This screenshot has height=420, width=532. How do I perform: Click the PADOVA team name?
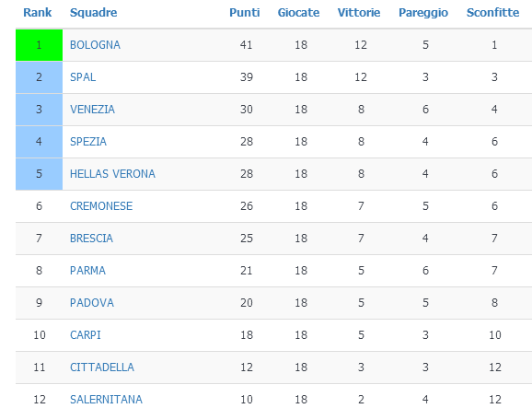pos(92,303)
